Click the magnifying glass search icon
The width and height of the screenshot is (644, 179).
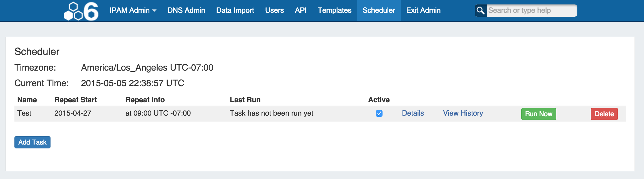[x=481, y=11]
